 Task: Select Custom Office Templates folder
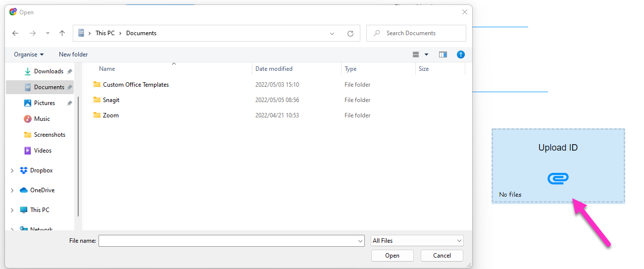click(x=136, y=85)
